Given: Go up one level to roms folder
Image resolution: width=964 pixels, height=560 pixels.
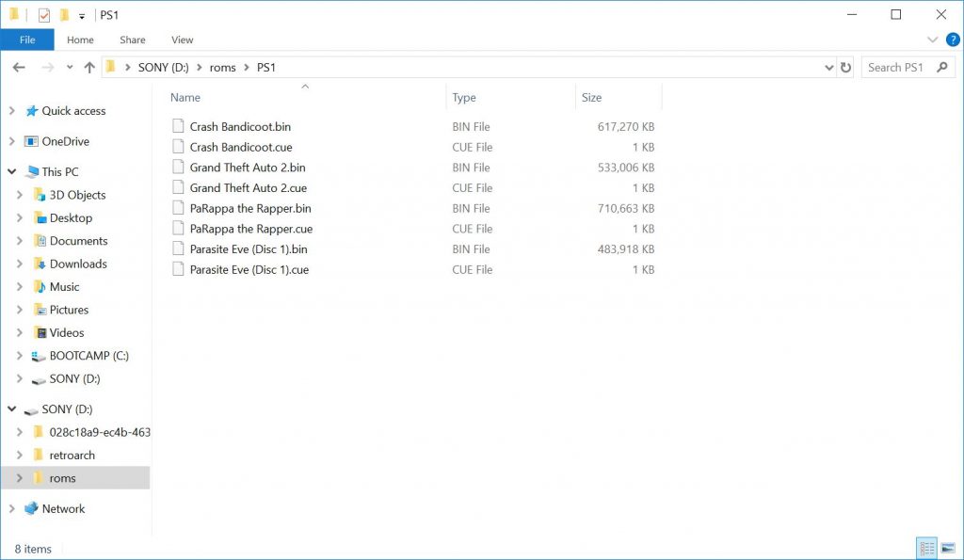Looking at the screenshot, I should [x=89, y=68].
